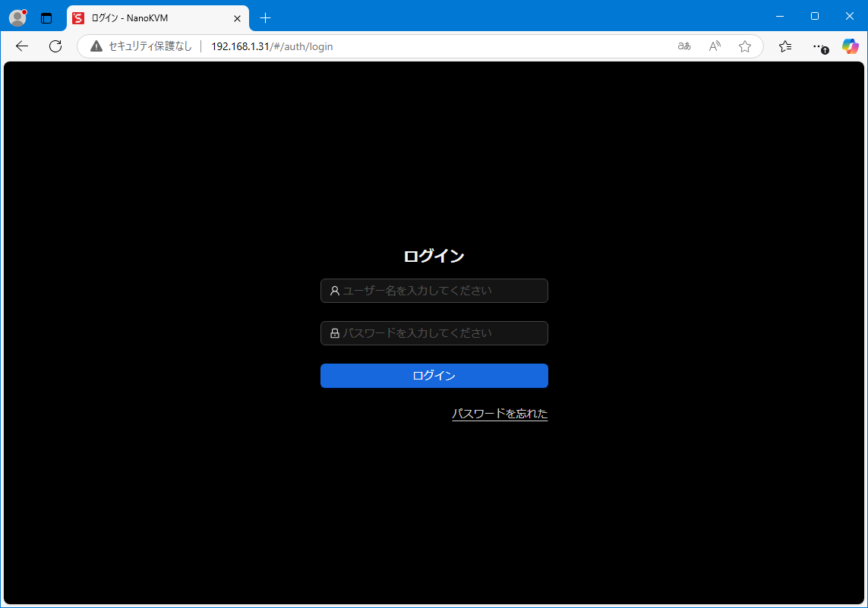Focus the ユーザー名 username input field
The width and height of the screenshot is (868, 608).
pos(440,291)
